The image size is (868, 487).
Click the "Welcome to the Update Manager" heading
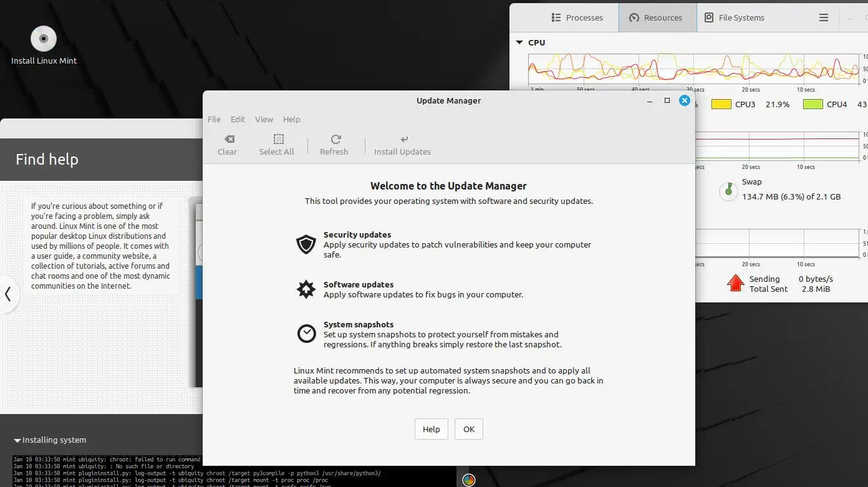click(448, 186)
